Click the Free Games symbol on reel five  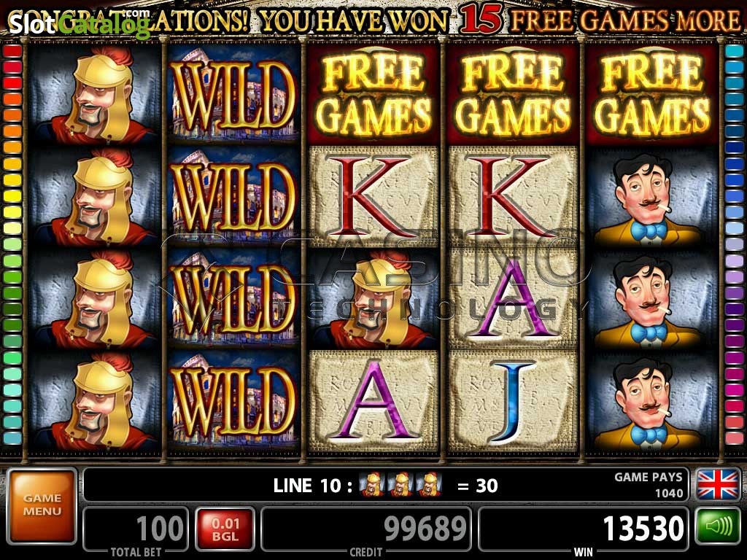[651, 94]
